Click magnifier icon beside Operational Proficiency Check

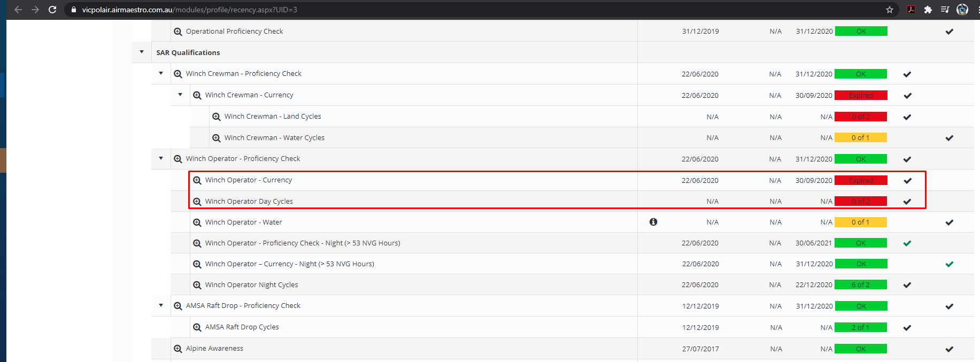coord(178,32)
